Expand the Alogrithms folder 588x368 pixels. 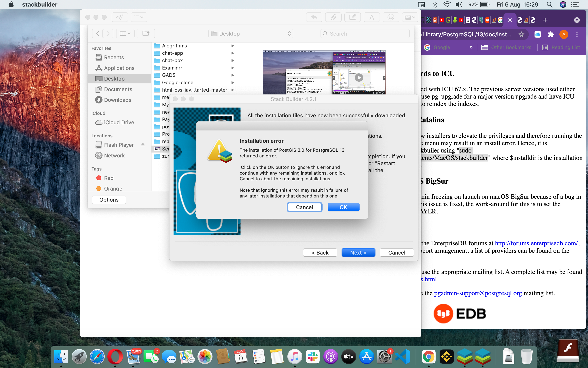pyautogui.click(x=233, y=46)
